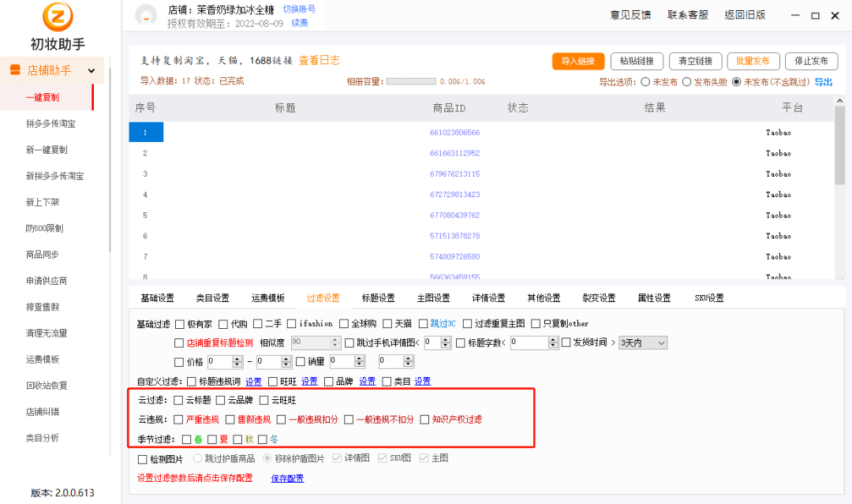Viewport: 852px width, 504px height.
Task: Collapse the 店铺助手 sidebar section chevron
Action: [x=92, y=71]
